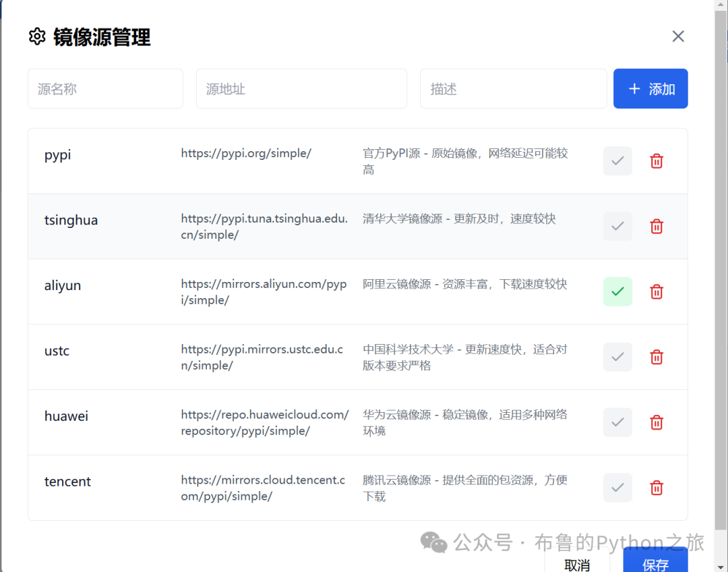Set pypi as the active source
Image resolution: width=728 pixels, height=572 pixels.
point(617,161)
